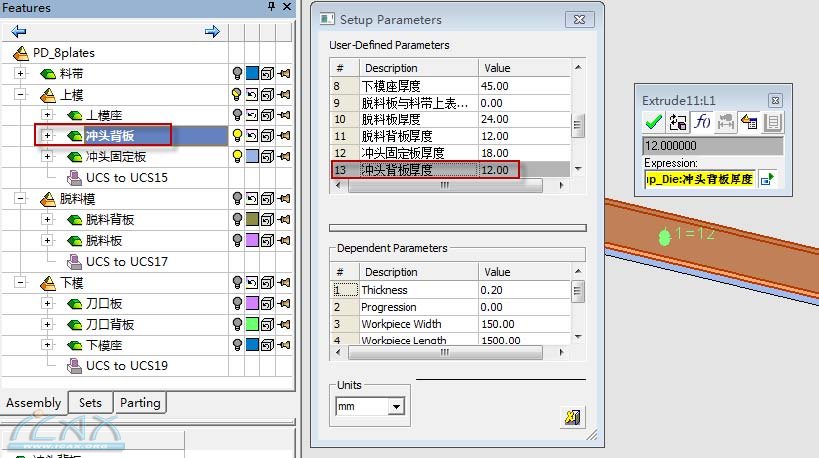Pin the Features panel
This screenshot has height=458, width=819.
point(271,6)
